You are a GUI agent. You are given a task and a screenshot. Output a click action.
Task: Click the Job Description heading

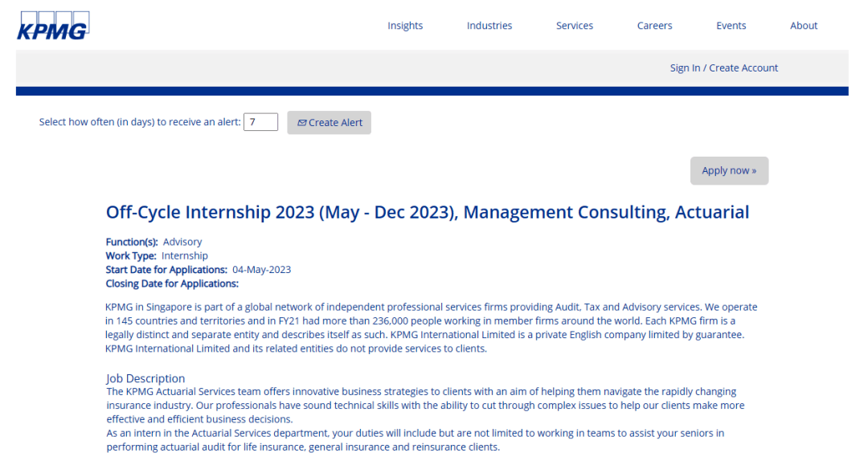(145, 378)
